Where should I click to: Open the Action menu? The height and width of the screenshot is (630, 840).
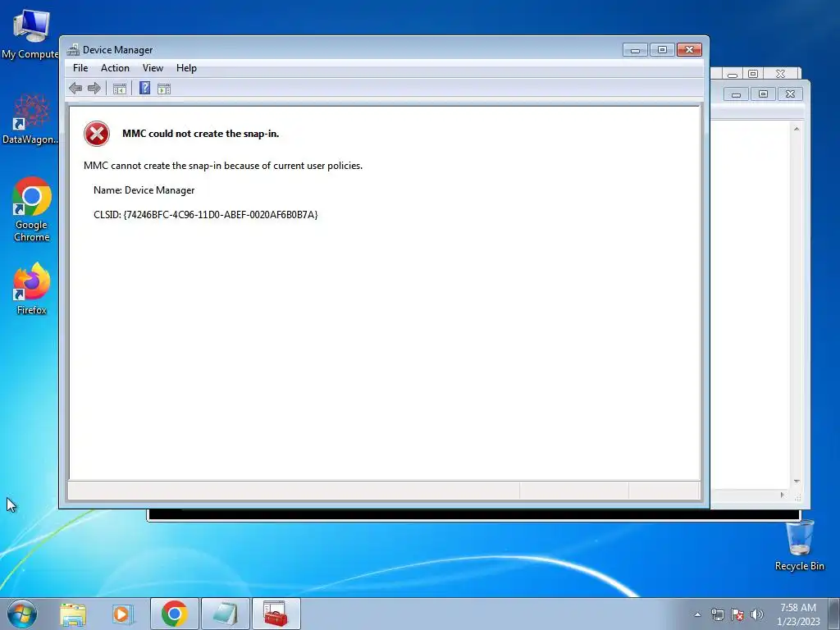point(115,68)
